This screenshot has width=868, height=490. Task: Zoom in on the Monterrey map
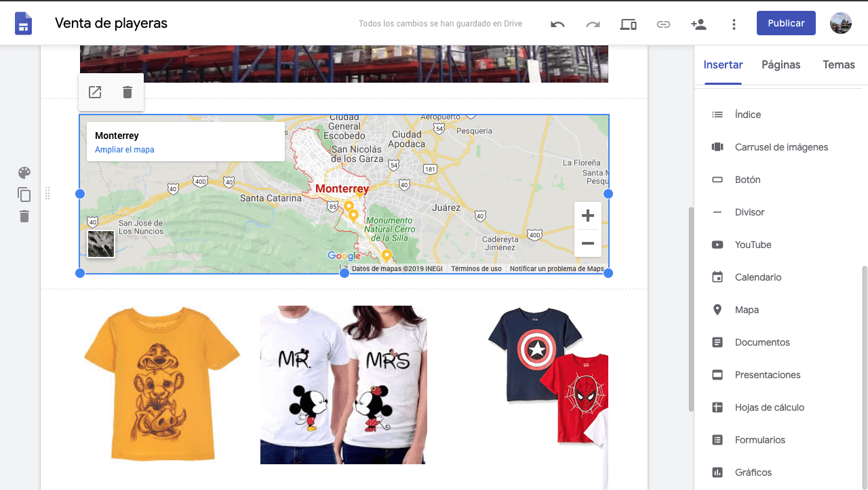click(x=588, y=216)
